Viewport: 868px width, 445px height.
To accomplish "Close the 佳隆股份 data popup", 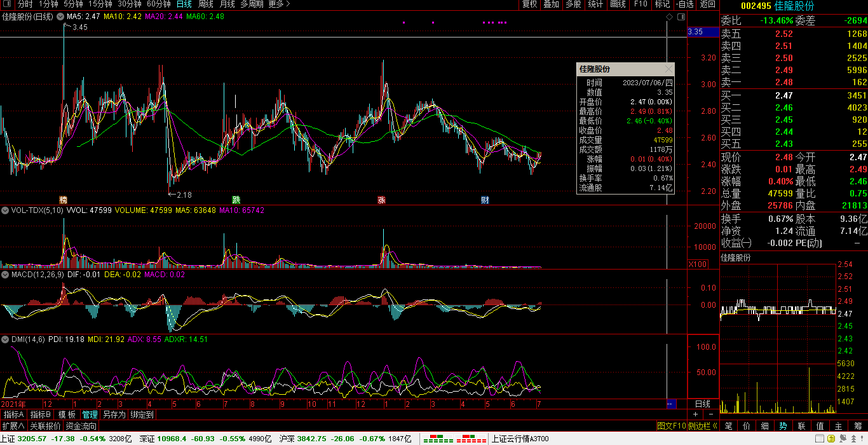I will point(668,69).
